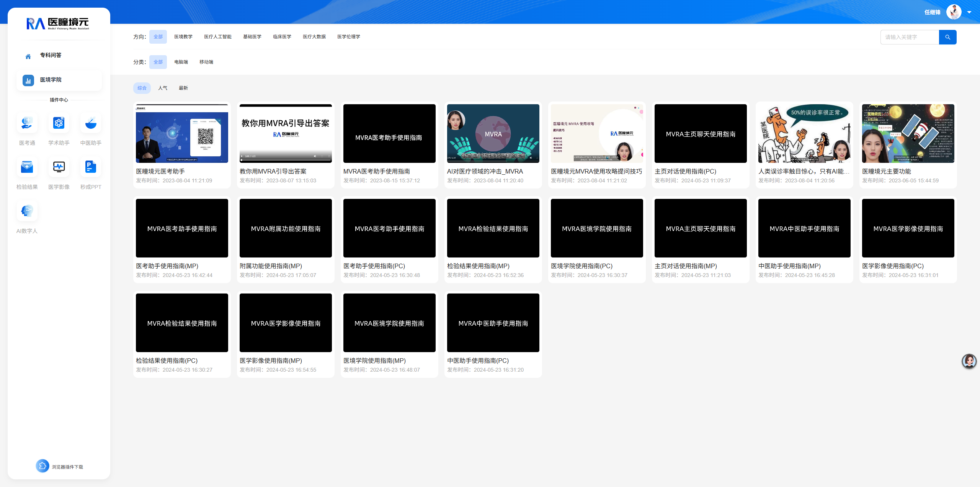The height and width of the screenshot is (487, 980).
Task: Open the 附属功能使用指南(MP) thumbnail
Action: click(x=286, y=228)
